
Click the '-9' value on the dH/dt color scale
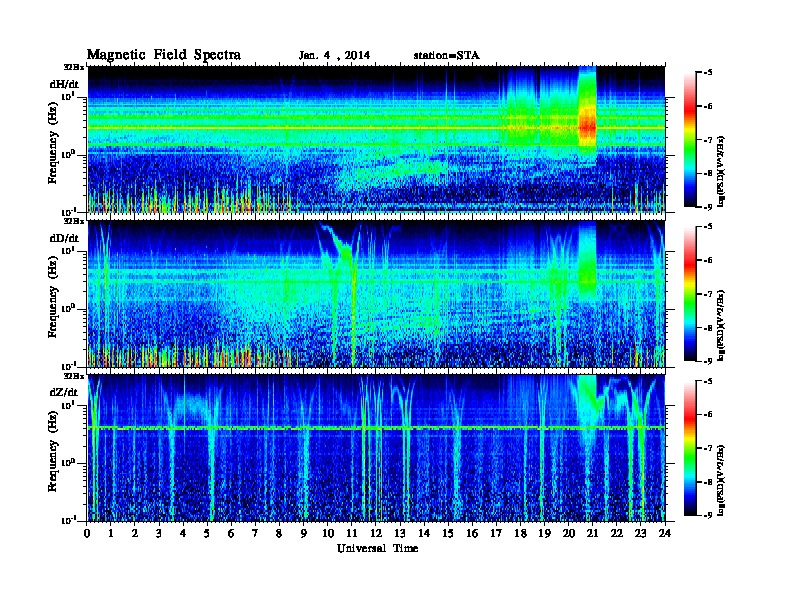pyautogui.click(x=707, y=207)
